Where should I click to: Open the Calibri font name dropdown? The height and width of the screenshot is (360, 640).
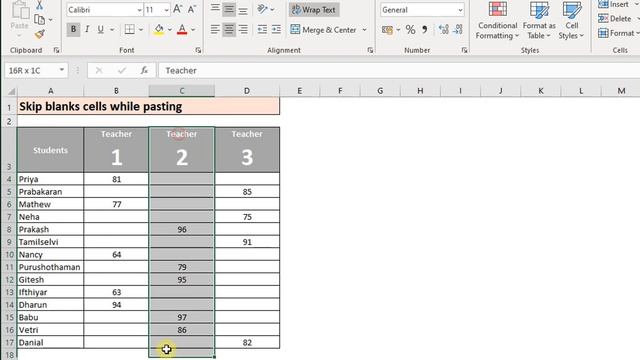coord(139,10)
